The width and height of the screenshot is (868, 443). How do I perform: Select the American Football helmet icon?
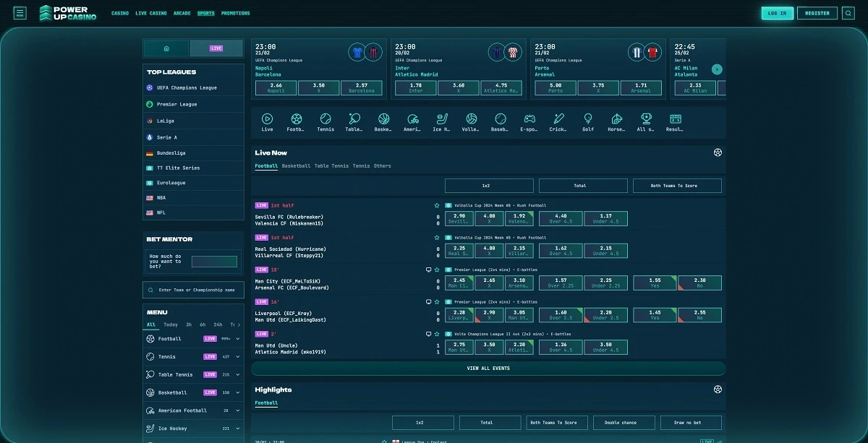(x=412, y=119)
